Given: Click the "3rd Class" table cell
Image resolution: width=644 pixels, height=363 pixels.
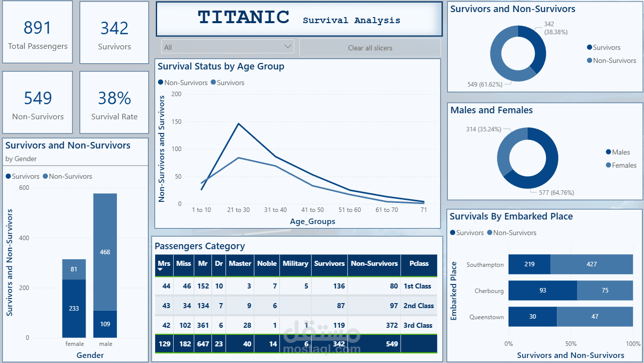Looking at the screenshot, I should click(x=418, y=325).
